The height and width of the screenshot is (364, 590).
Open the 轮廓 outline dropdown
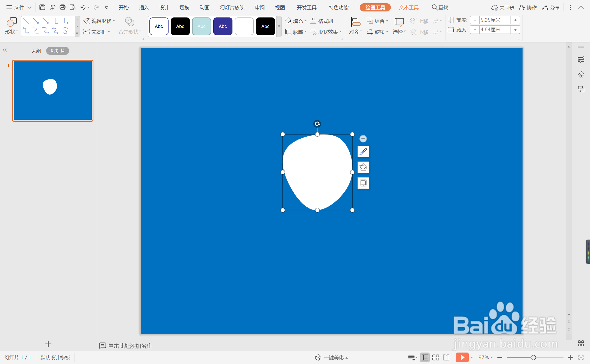coord(305,32)
